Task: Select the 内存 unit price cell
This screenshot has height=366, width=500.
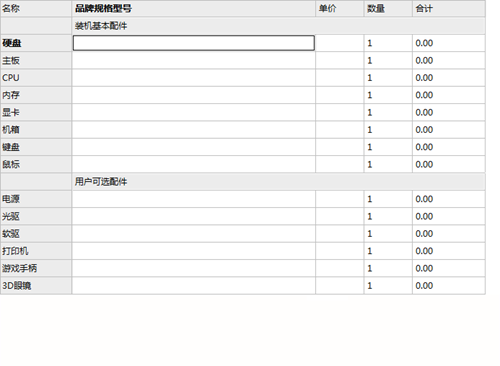Action: pyautogui.click(x=340, y=95)
